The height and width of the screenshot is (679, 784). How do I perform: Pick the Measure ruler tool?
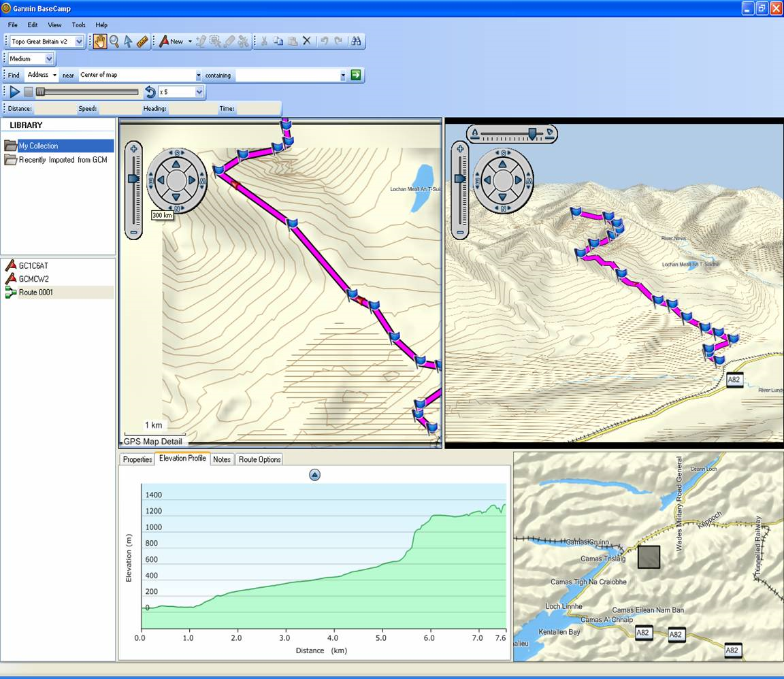coord(142,42)
